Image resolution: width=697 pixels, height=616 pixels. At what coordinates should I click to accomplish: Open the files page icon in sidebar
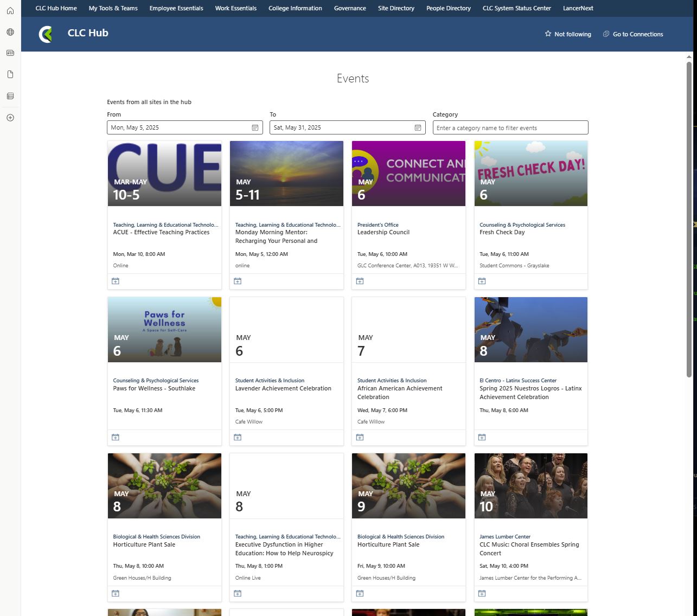point(10,74)
